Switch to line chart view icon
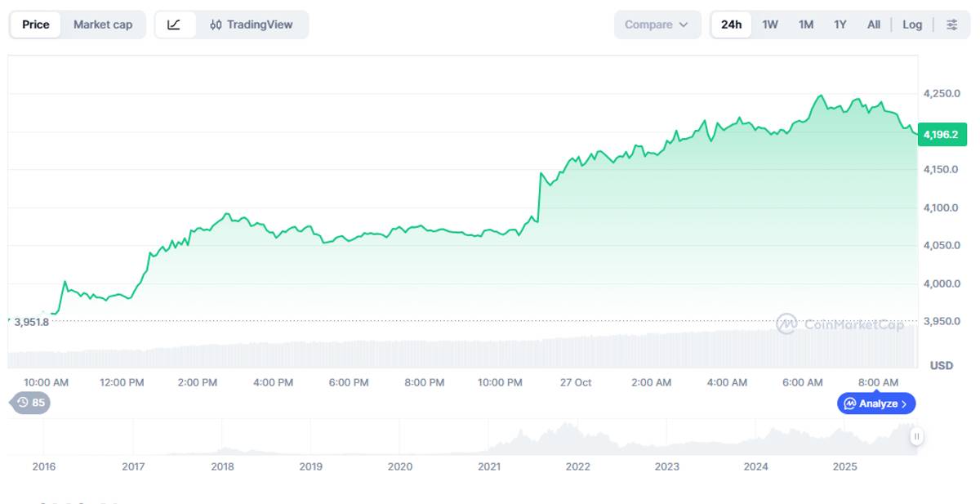980x504 pixels. pos(174,25)
